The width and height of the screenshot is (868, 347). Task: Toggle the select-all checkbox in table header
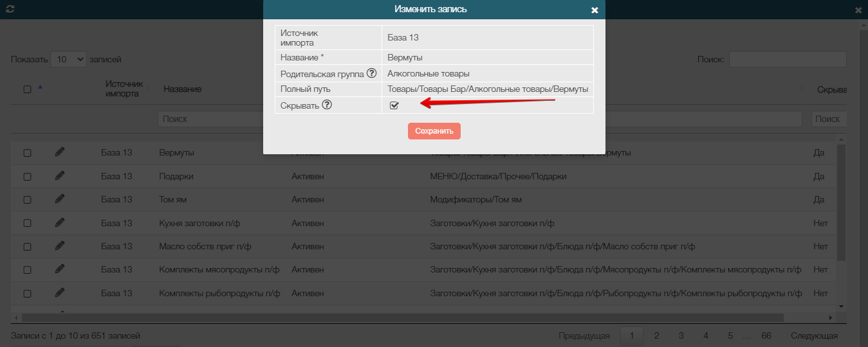pyautogui.click(x=27, y=89)
